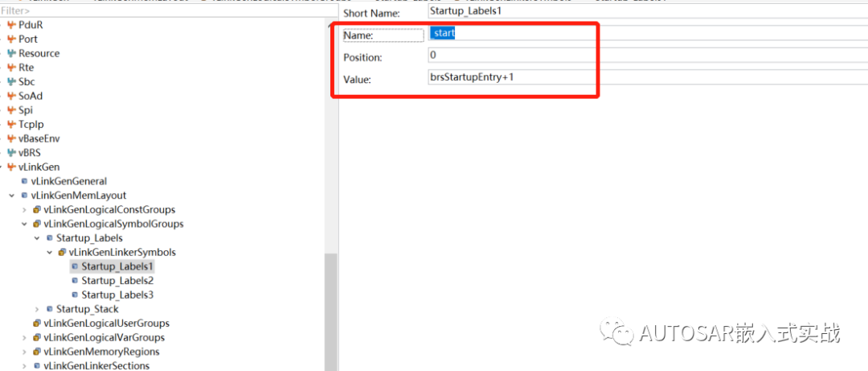Click the Sbc module icon

(x=11, y=81)
